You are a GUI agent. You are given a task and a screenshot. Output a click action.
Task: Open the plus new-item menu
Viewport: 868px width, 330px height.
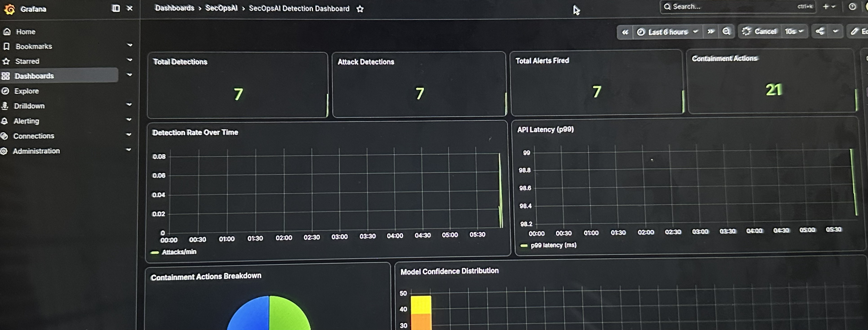coord(829,6)
